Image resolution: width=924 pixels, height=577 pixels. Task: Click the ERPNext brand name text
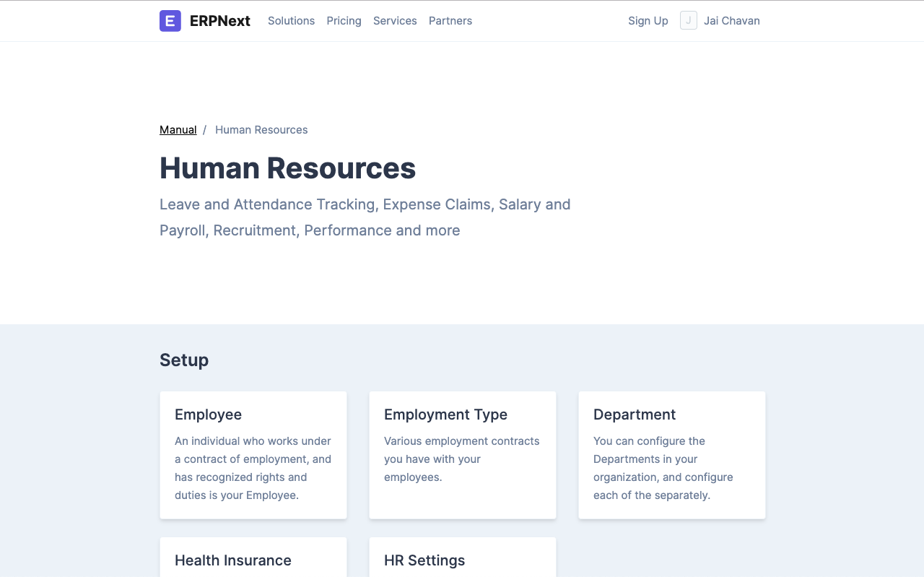219,21
